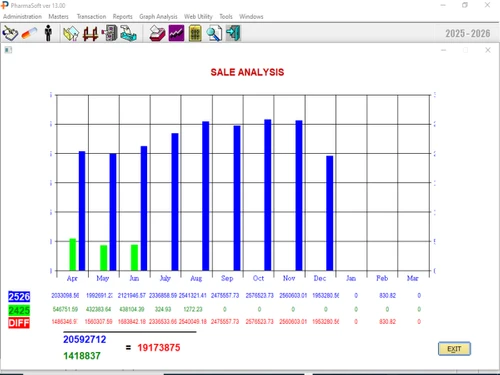Open the Reports menu
This screenshot has width=500, height=375.
pyautogui.click(x=122, y=16)
